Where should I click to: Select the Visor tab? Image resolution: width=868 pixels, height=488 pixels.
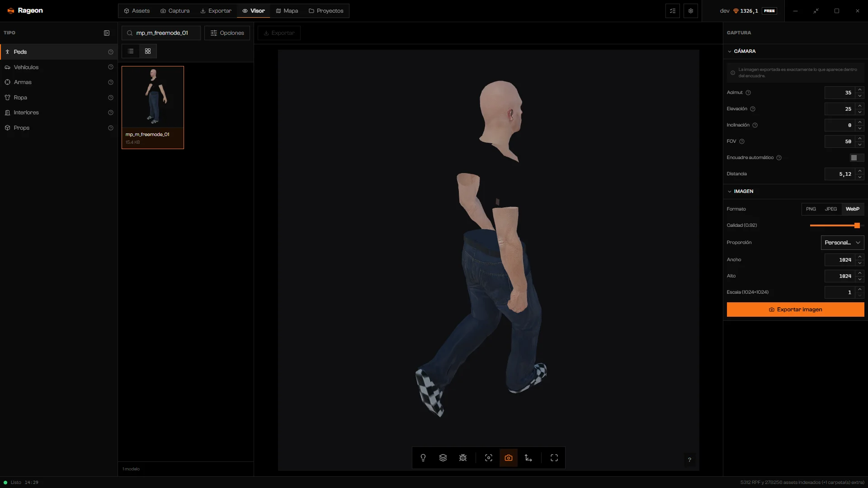click(254, 11)
